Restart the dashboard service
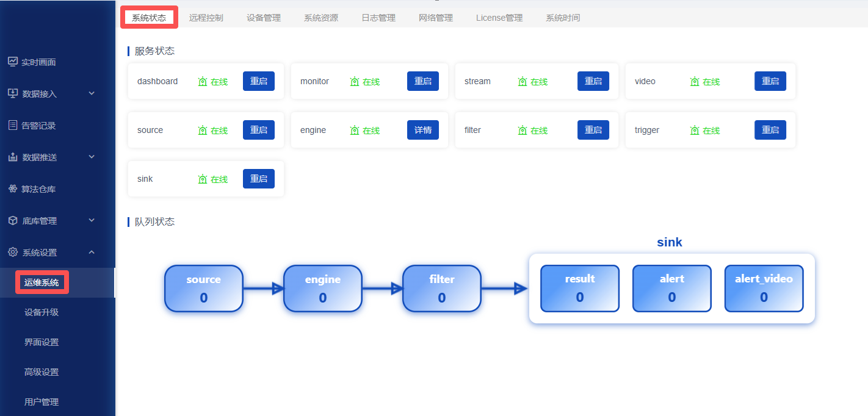The width and height of the screenshot is (868, 416). 259,81
